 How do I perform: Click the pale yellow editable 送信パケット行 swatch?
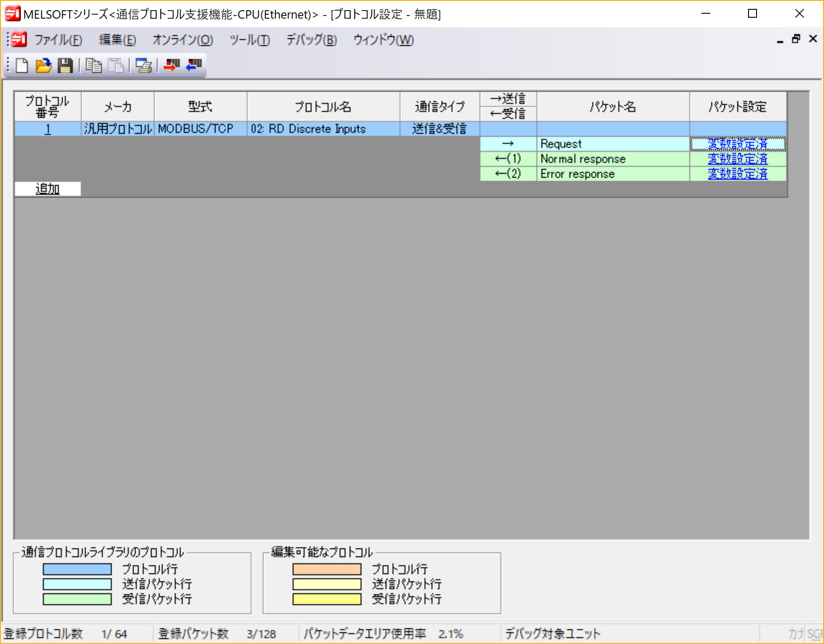[327, 584]
